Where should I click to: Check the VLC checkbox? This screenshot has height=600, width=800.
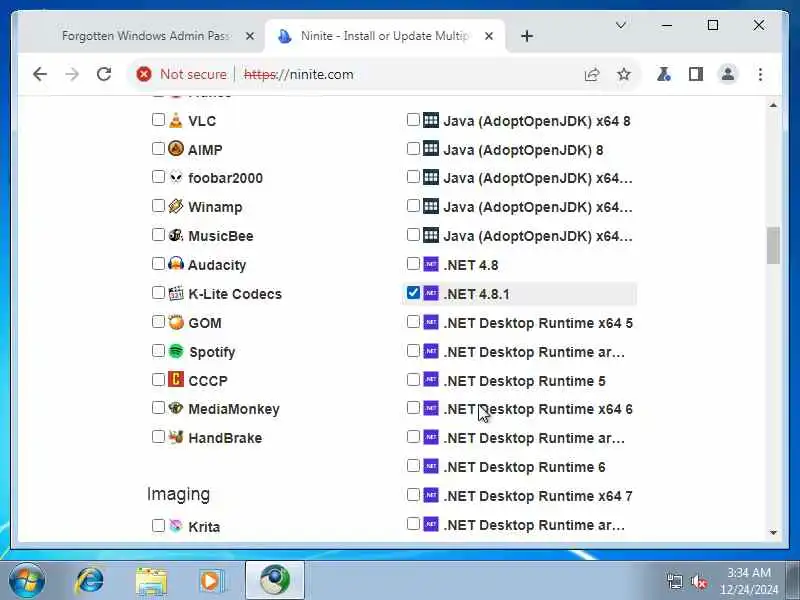[158, 119]
